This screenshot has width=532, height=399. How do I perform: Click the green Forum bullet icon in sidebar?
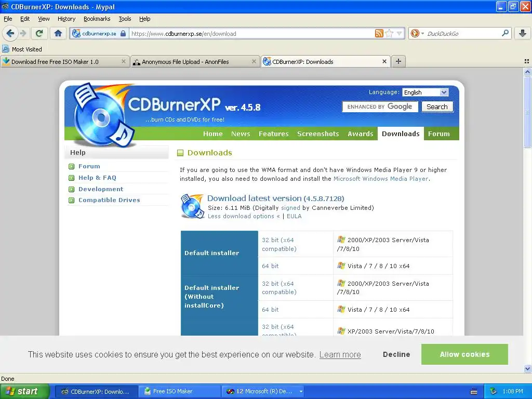(x=71, y=166)
